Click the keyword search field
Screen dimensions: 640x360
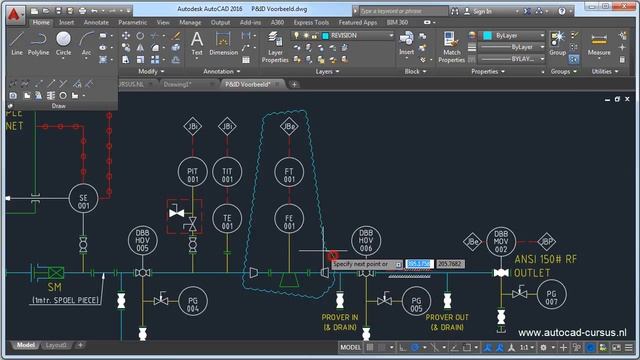click(403, 11)
